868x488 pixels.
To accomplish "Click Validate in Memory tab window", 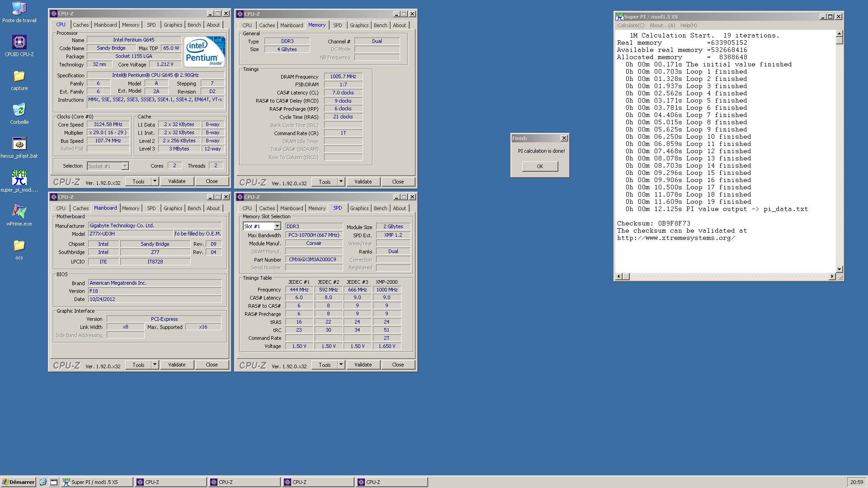I will click(x=363, y=182).
